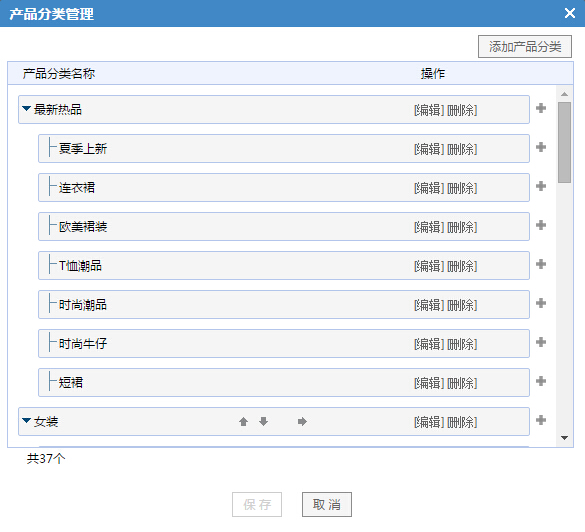Delete the 女装 category
Screen dimensions: 585x532
click(x=462, y=422)
